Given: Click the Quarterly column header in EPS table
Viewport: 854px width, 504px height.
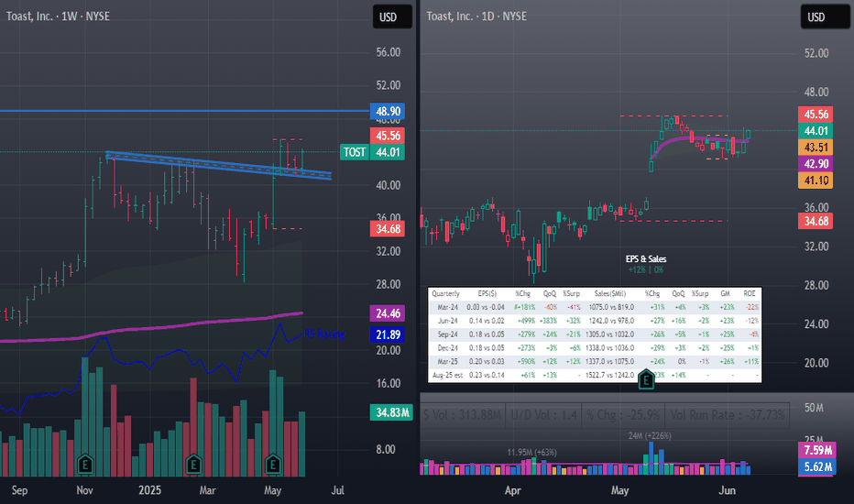Looking at the screenshot, I should pos(445,293).
